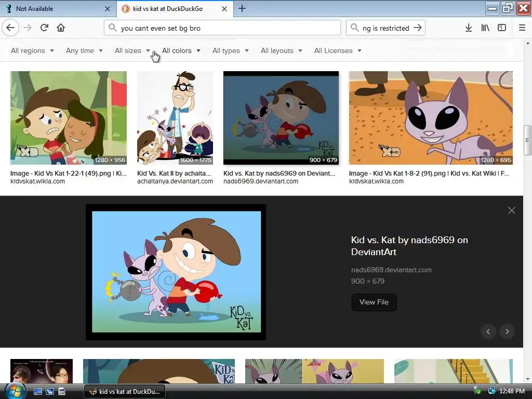The image size is (532, 399).
Task: Click the magnifier icon in address bar
Action: 112,28
